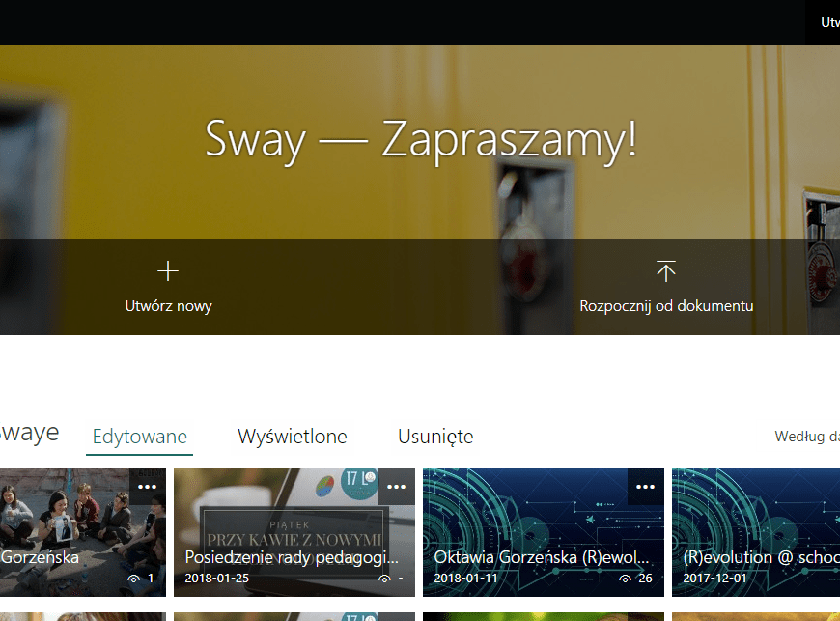The image size is (840, 621).
Task: Click the Posiedzenie rady pedagogi title
Action: 292,557
